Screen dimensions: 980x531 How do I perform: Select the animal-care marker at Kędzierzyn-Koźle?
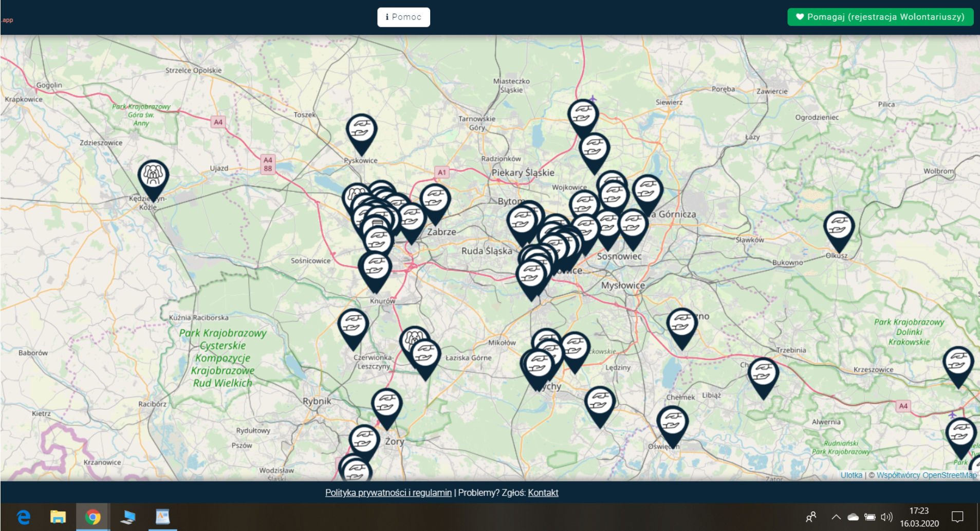point(153,176)
